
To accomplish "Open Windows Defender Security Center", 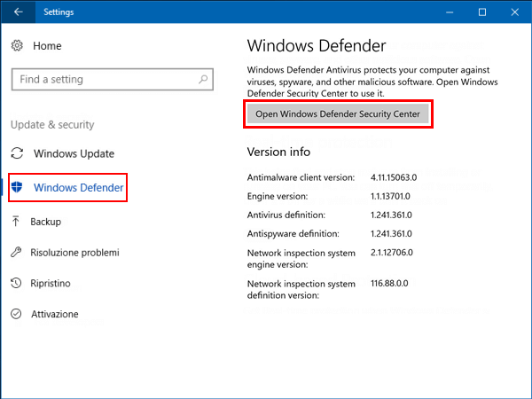I will point(338,114).
